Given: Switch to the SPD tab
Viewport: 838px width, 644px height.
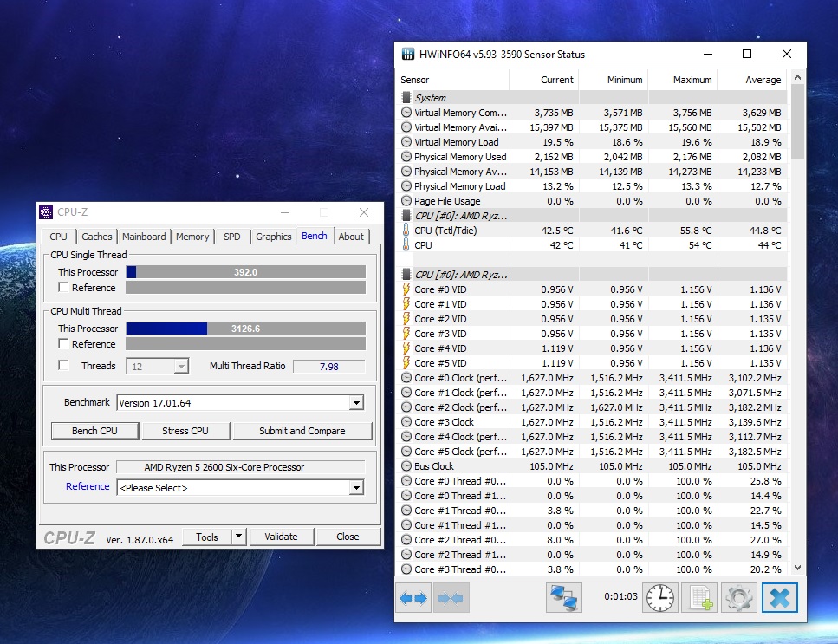Looking at the screenshot, I should coord(232,237).
